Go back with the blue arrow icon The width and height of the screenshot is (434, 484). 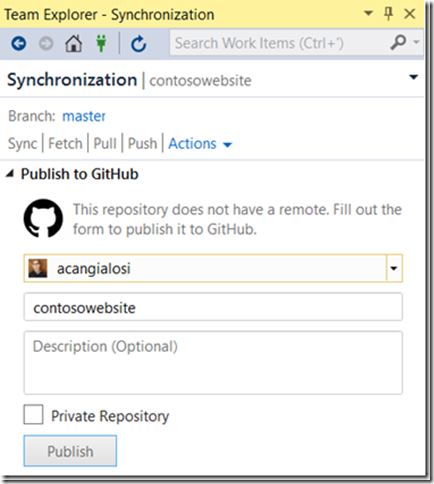point(19,43)
